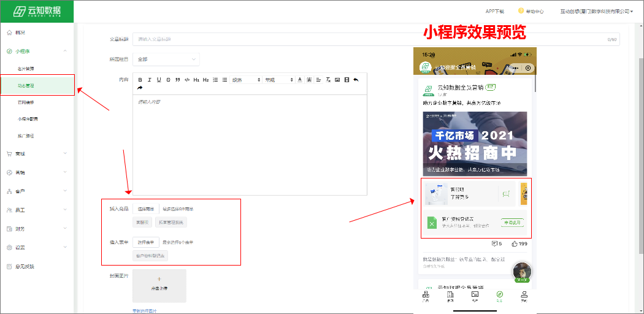This screenshot has width=644, height=314.
Task: Apply the H1 heading style
Action: [x=196, y=80]
